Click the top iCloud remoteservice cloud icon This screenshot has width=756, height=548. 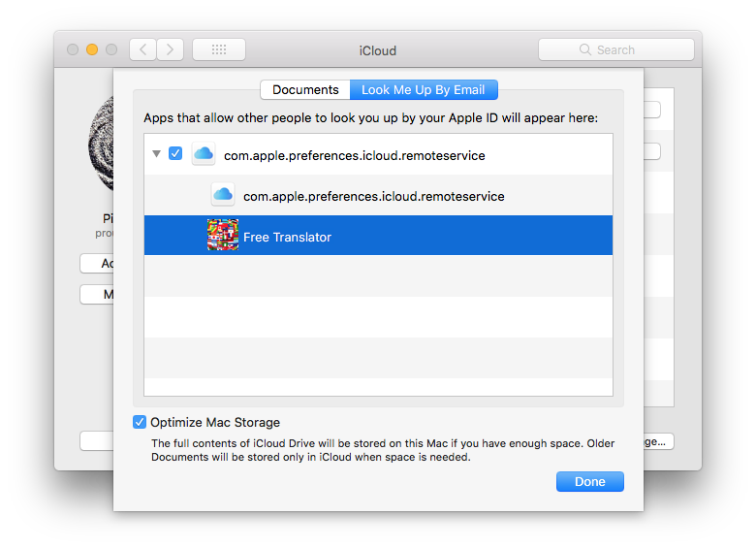point(204,154)
